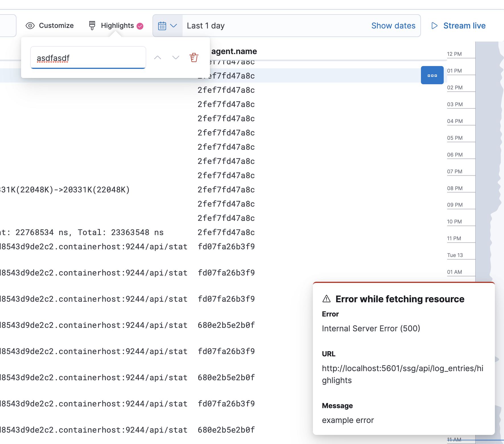The width and height of the screenshot is (504, 444).
Task: Jump to next highlight arrow
Action: click(x=176, y=58)
